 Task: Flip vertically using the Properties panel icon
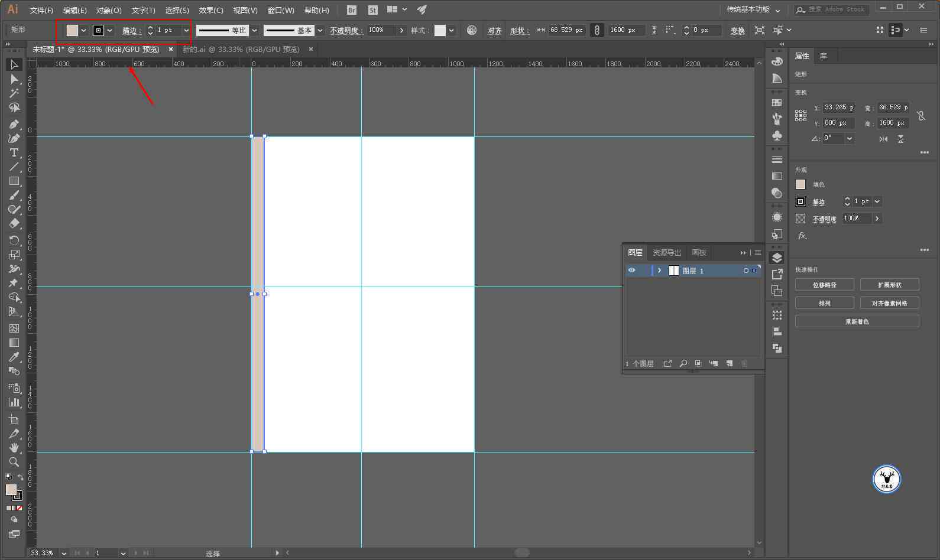pos(900,139)
